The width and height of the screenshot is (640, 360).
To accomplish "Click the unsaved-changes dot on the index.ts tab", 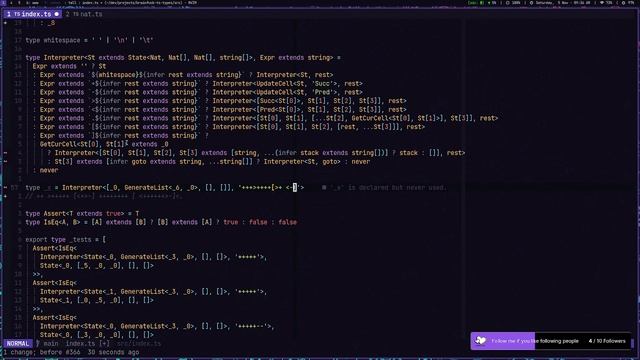I will 57,14.
